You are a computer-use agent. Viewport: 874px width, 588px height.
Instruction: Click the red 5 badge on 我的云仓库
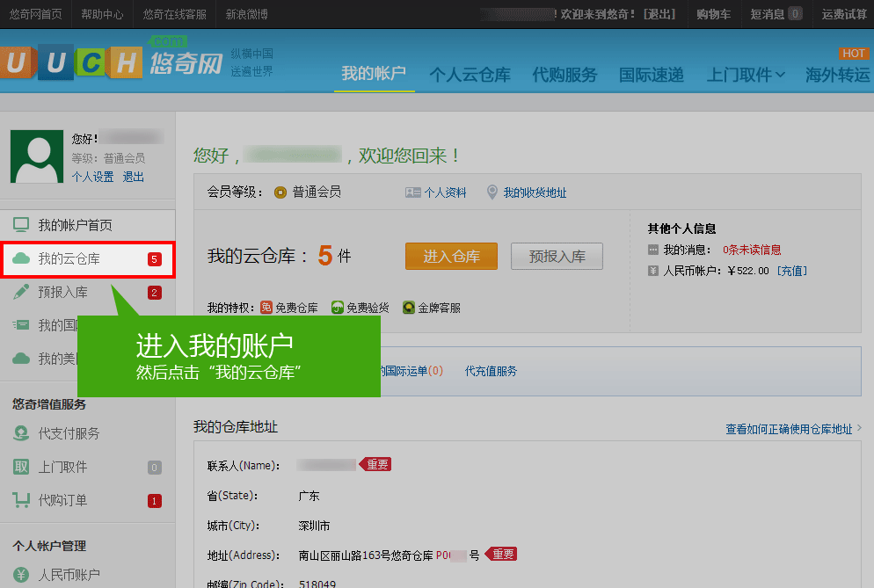[155, 259]
